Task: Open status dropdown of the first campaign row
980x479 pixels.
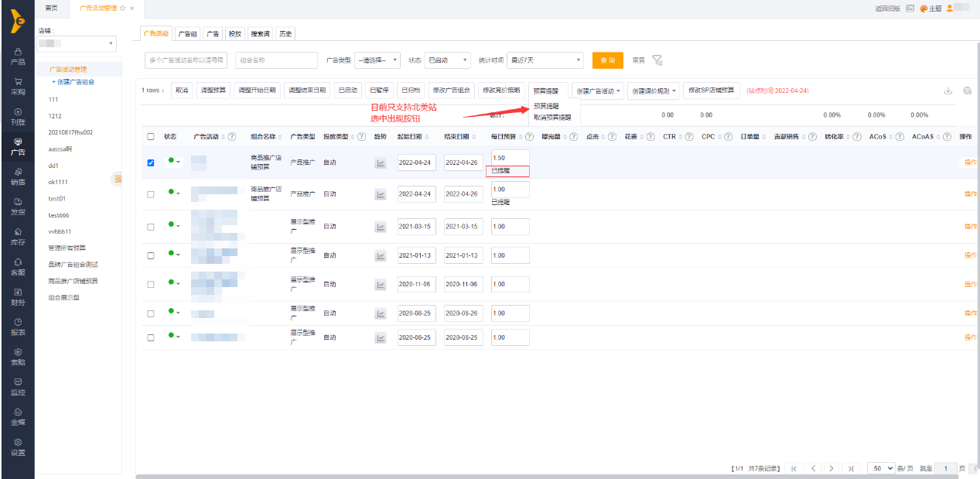Action: [x=174, y=162]
